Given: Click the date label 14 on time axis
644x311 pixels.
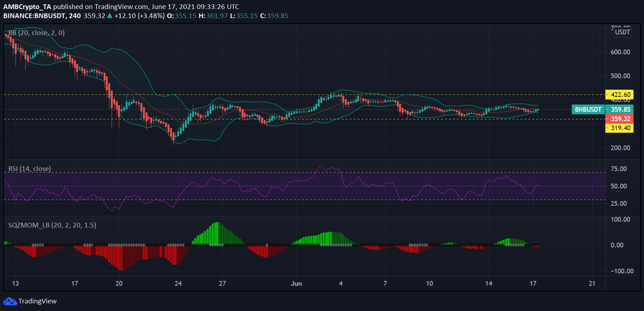Looking at the screenshot, I should coord(489,284).
